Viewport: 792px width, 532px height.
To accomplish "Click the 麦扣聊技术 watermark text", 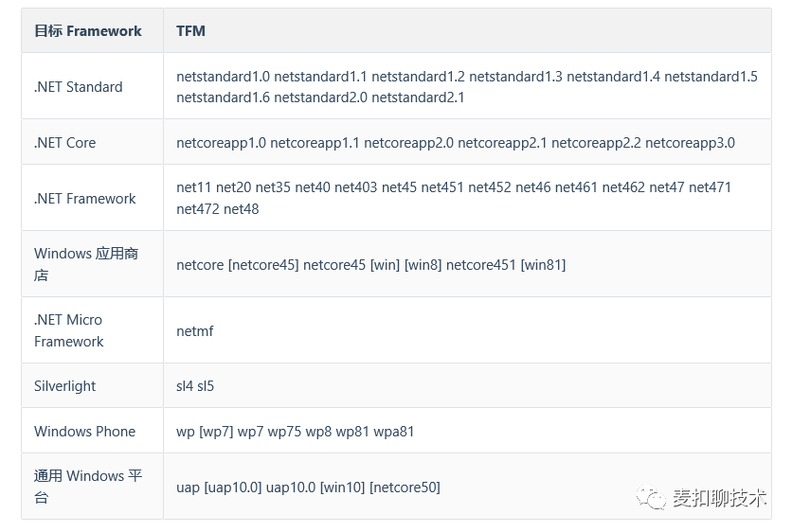I will click(x=719, y=498).
